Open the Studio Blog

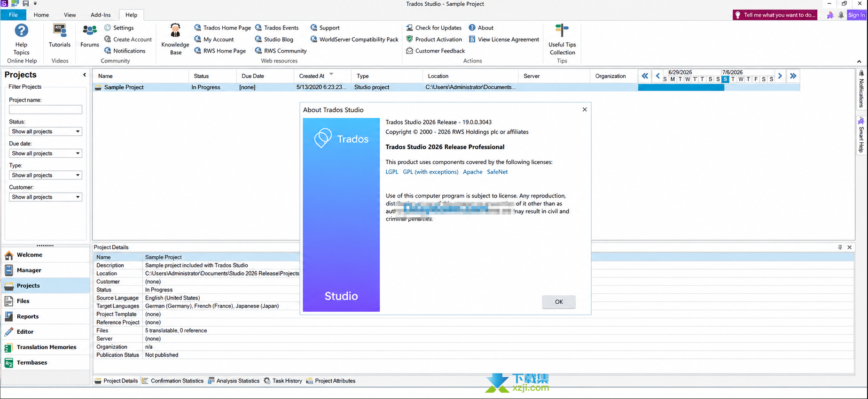tap(274, 39)
